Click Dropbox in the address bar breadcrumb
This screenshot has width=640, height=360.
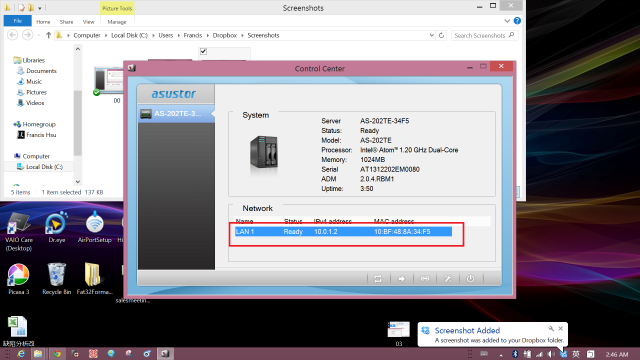pos(224,36)
